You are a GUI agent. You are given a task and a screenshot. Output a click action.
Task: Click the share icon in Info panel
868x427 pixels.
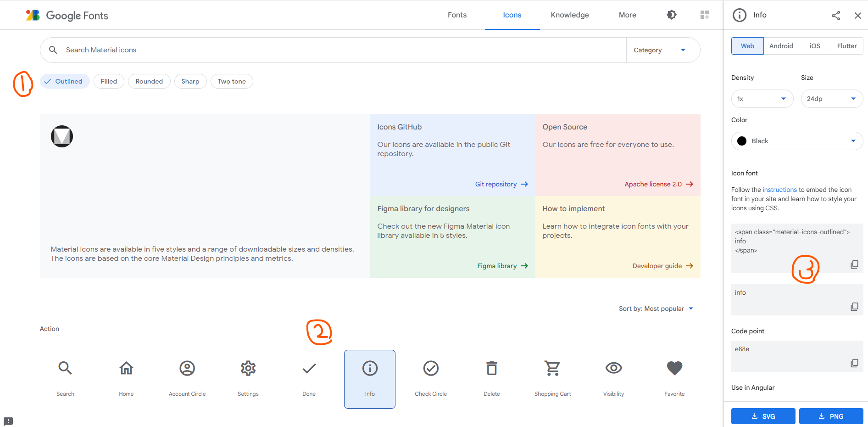point(836,16)
